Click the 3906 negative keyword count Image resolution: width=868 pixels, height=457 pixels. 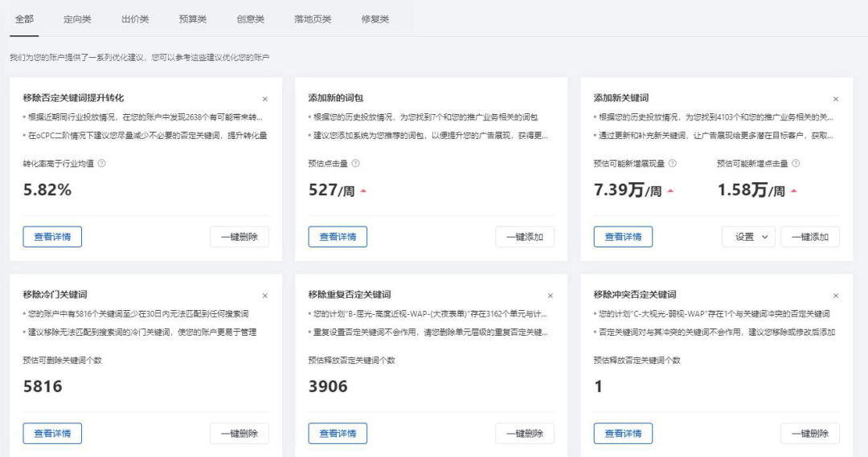click(328, 386)
